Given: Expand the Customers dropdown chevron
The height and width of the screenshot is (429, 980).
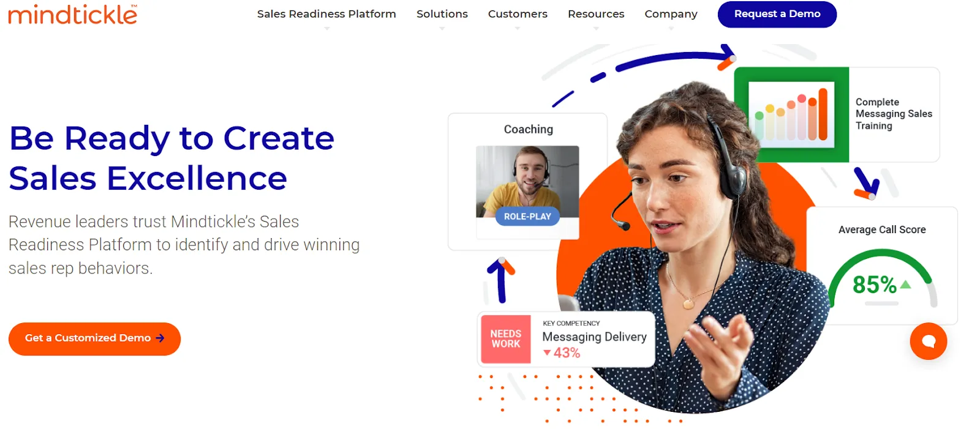Looking at the screenshot, I should coord(518,28).
